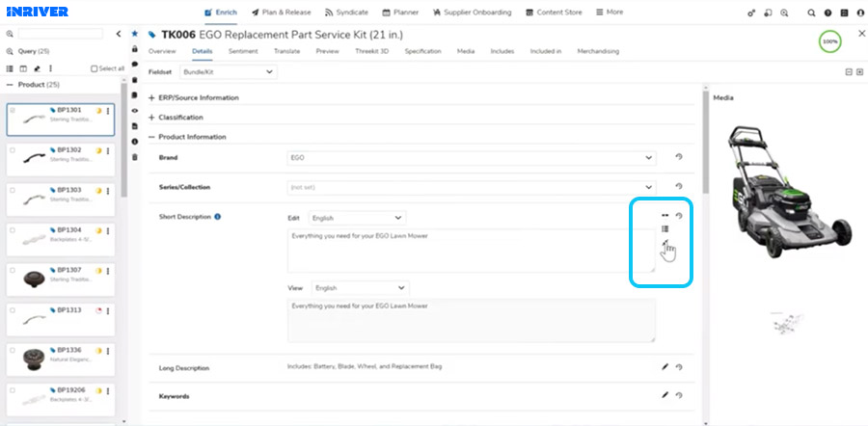The width and height of the screenshot is (868, 426).
Task: Open the Syndicate menu in top navigation
Action: coord(346,13)
